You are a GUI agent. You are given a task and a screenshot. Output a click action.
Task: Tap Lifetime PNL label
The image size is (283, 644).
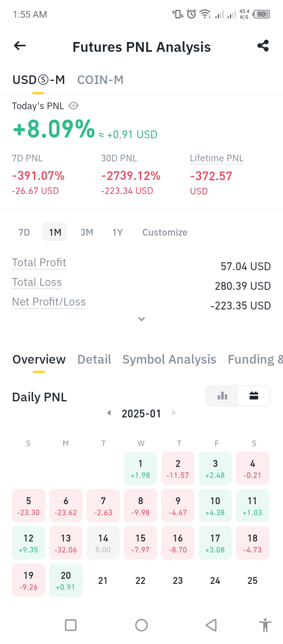pos(217,158)
